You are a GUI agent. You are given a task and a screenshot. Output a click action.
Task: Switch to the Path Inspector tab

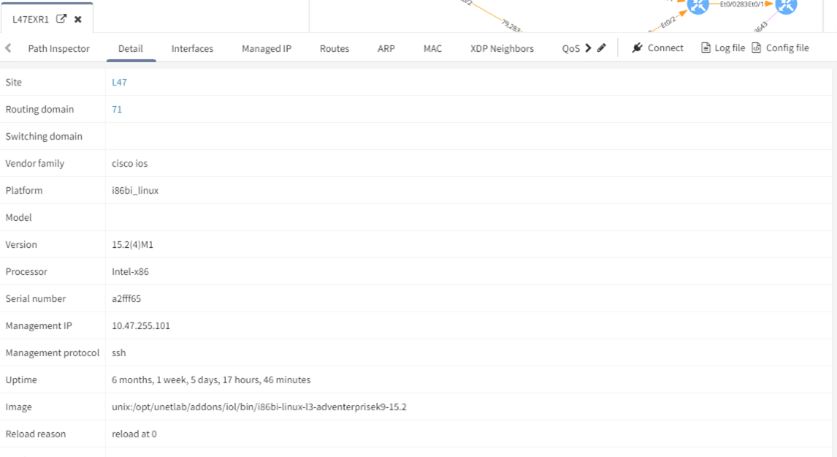coord(58,48)
